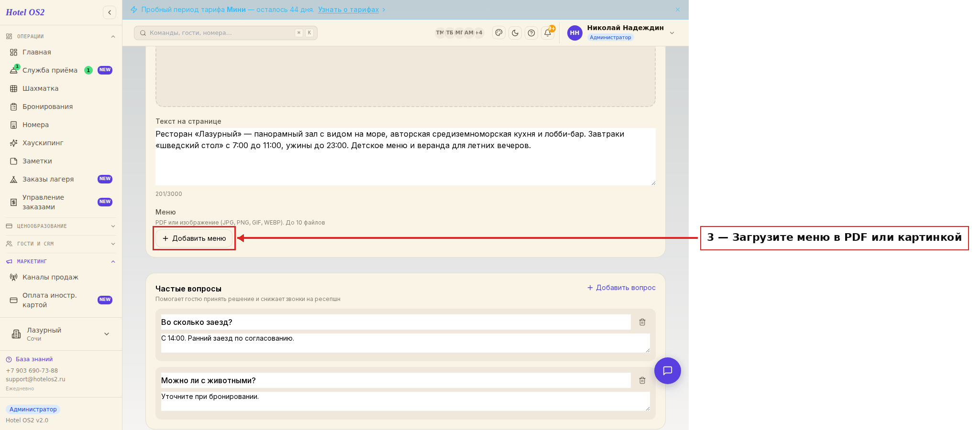Open the floating chat bubble button
This screenshot has width=980, height=430.
pyautogui.click(x=668, y=371)
